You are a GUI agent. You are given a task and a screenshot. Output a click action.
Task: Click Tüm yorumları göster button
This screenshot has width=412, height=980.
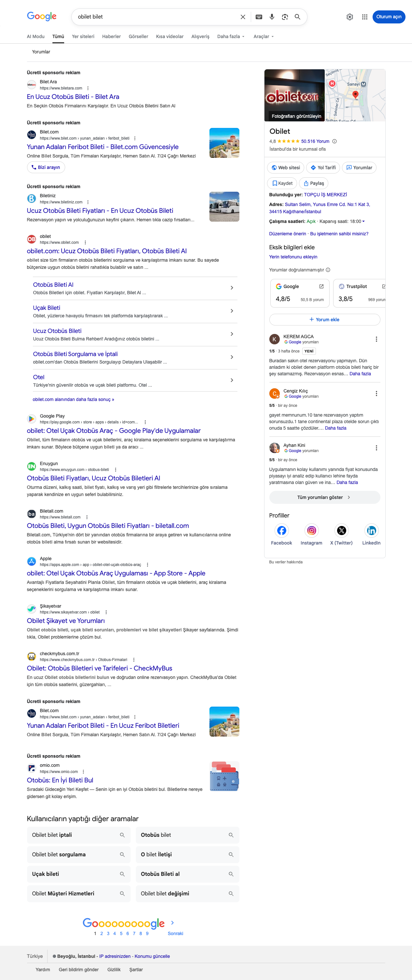[324, 498]
